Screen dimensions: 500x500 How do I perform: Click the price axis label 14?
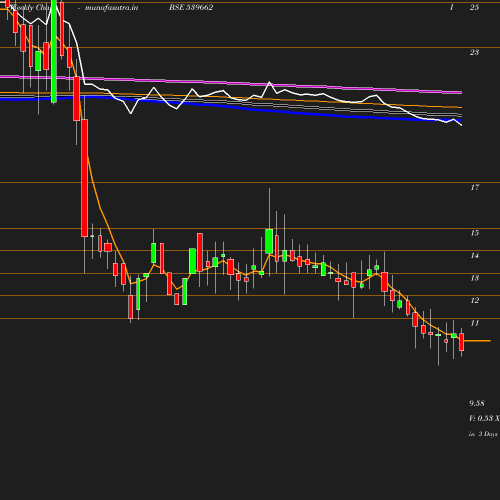point(475,255)
